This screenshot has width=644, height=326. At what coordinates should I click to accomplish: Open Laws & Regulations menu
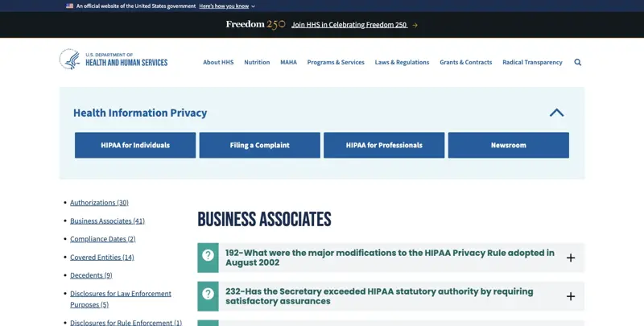point(402,63)
